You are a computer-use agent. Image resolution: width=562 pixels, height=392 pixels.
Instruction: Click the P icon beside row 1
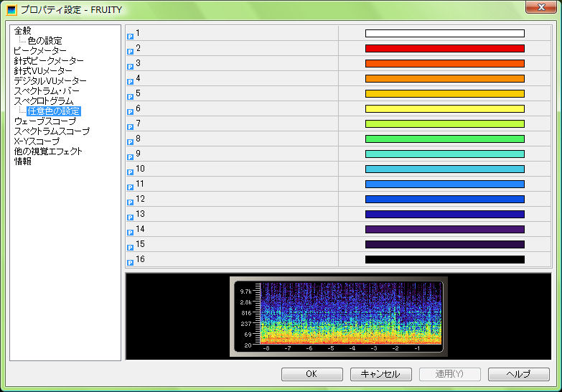(130, 37)
